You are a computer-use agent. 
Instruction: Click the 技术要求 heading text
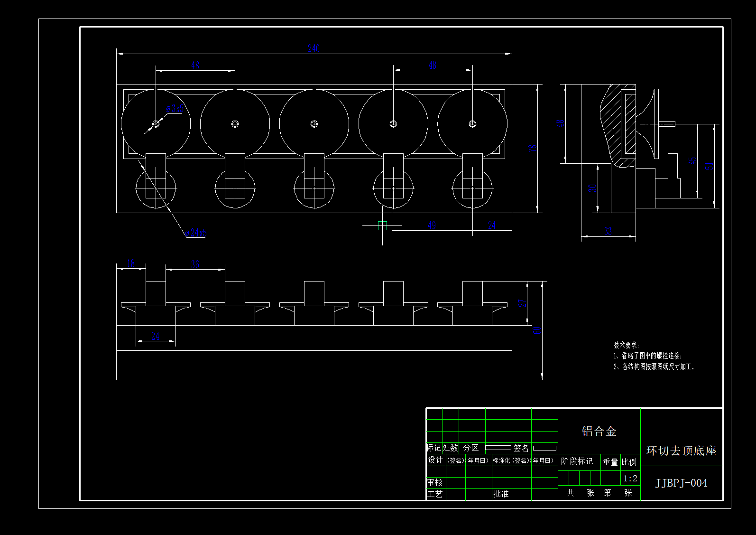coord(626,345)
